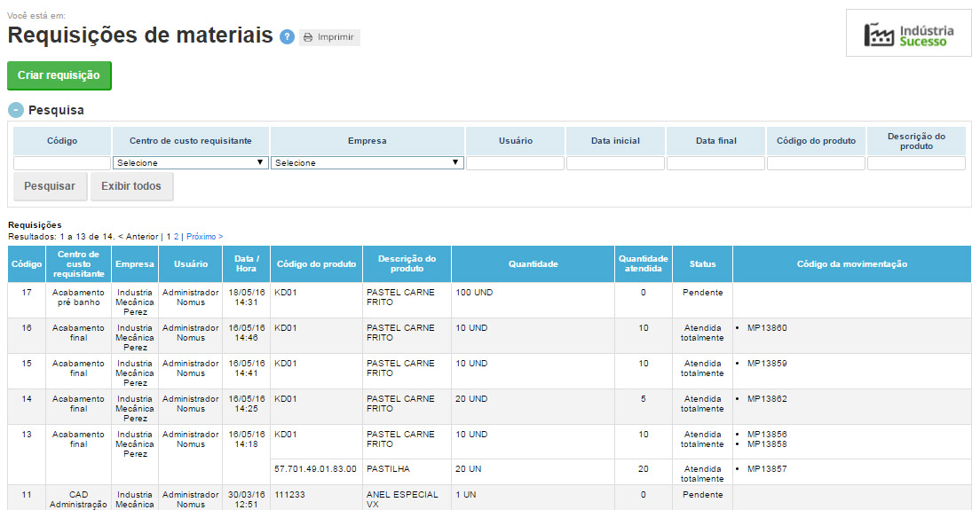This screenshot has height=510, width=980.
Task: Click the Código do produto search field
Action: tap(816, 163)
